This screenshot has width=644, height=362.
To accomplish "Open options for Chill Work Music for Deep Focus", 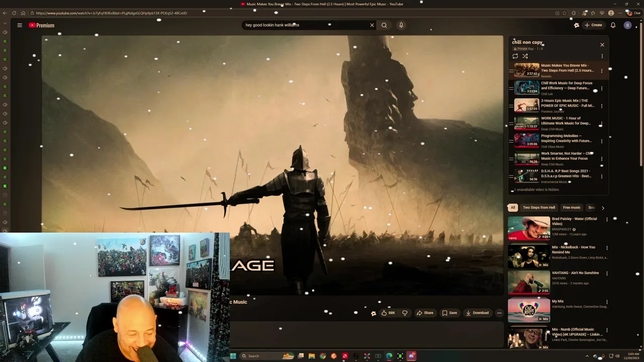I will [602, 88].
